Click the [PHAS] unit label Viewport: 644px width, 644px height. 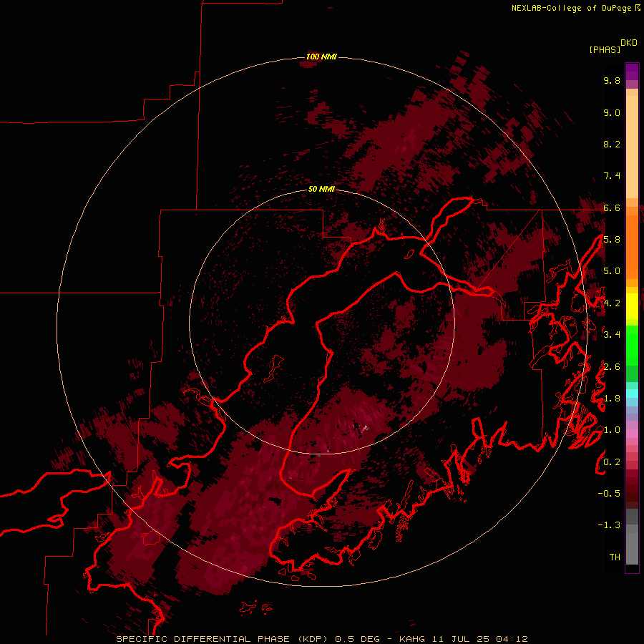tap(605, 50)
